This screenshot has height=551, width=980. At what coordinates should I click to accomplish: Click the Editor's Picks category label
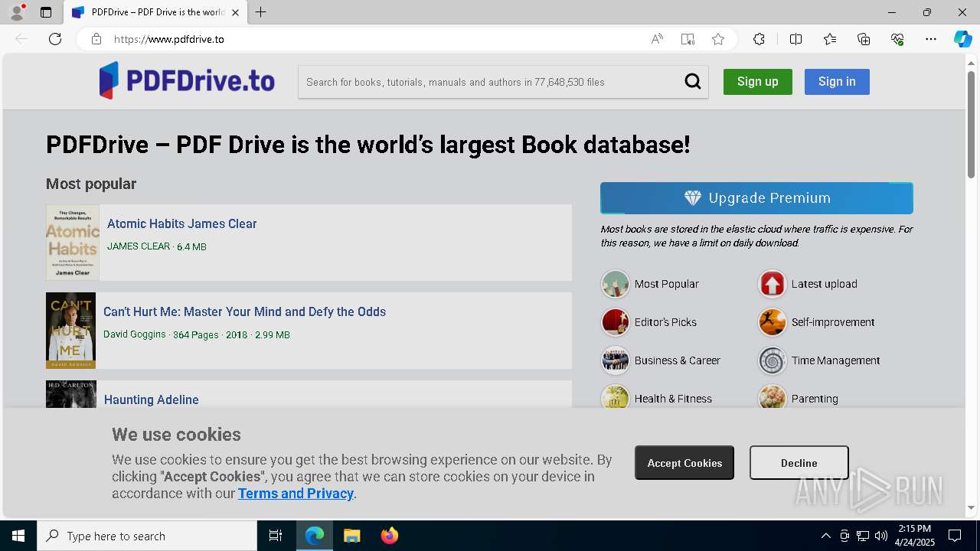(666, 322)
